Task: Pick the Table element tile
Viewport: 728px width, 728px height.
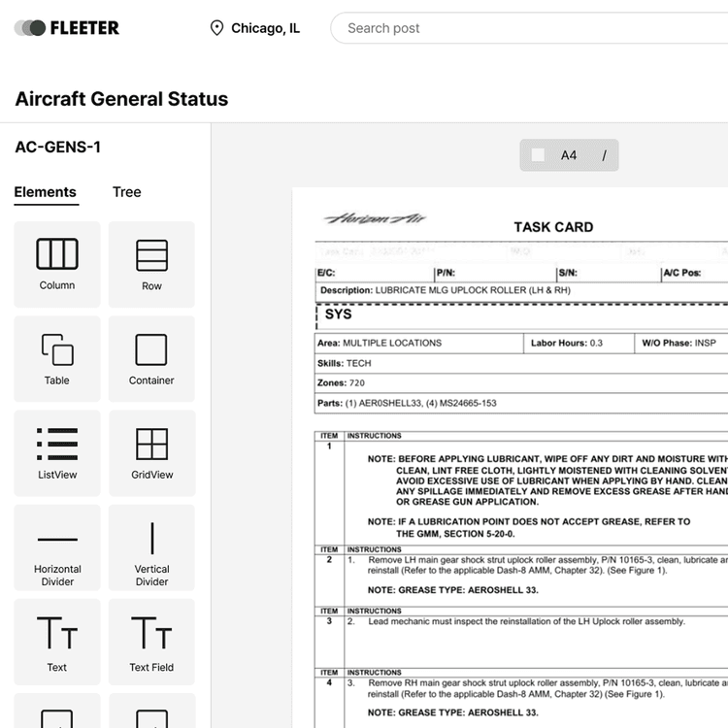Action: (57, 358)
